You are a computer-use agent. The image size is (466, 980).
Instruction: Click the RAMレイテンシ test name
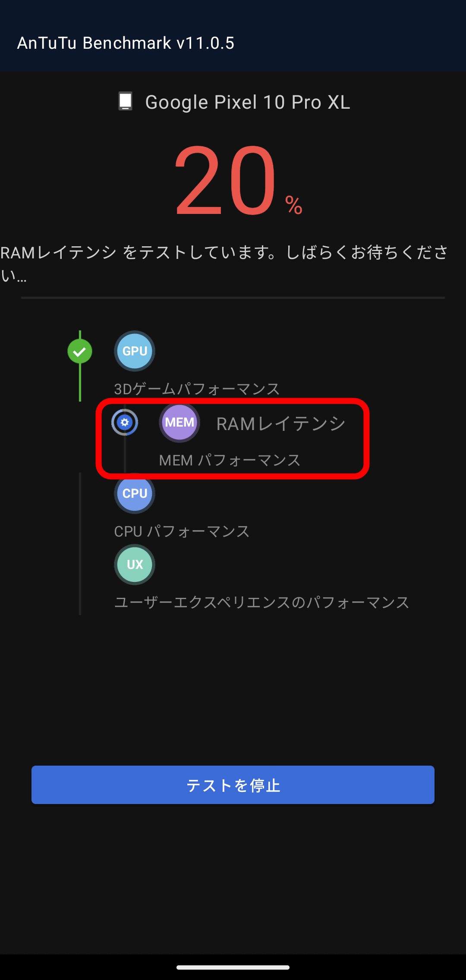point(281,424)
